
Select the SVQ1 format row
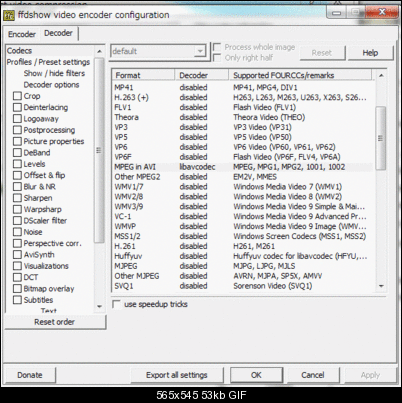click(x=242, y=286)
